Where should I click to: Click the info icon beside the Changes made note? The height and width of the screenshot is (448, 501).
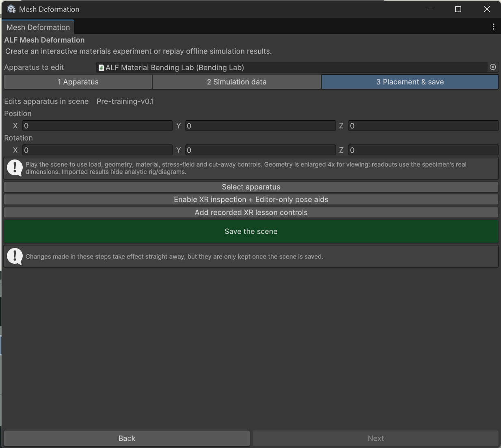15,256
